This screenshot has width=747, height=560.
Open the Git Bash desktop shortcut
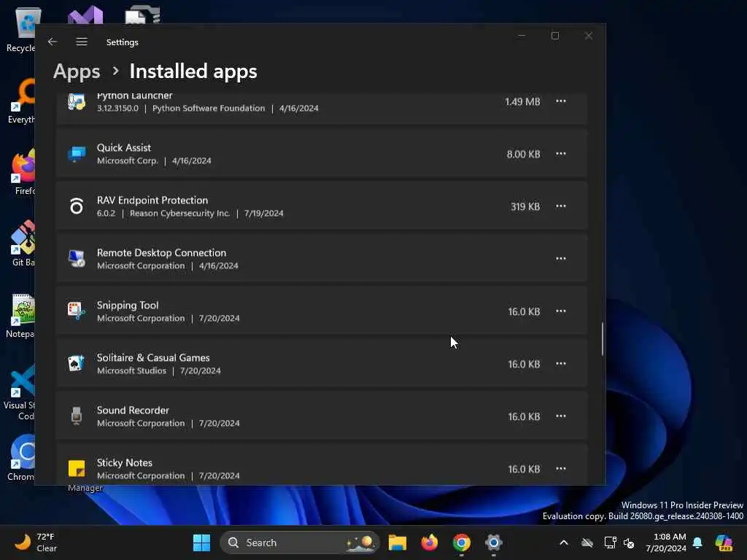pyautogui.click(x=23, y=243)
